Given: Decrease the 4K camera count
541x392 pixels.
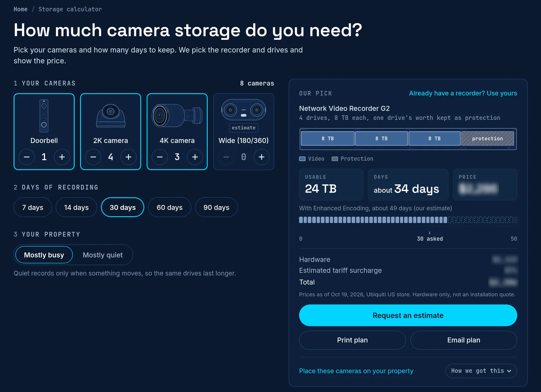Looking at the screenshot, I should (160, 157).
